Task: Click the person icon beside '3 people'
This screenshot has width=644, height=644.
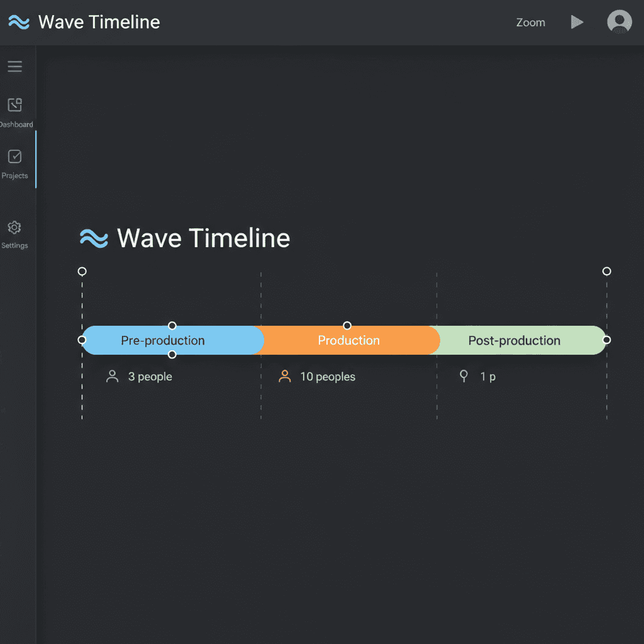Action: pyautogui.click(x=112, y=375)
